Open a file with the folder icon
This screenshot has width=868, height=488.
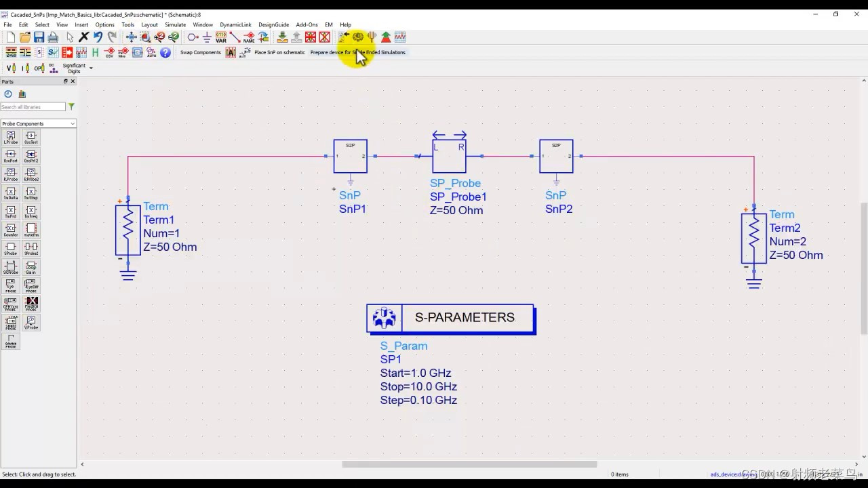25,37
